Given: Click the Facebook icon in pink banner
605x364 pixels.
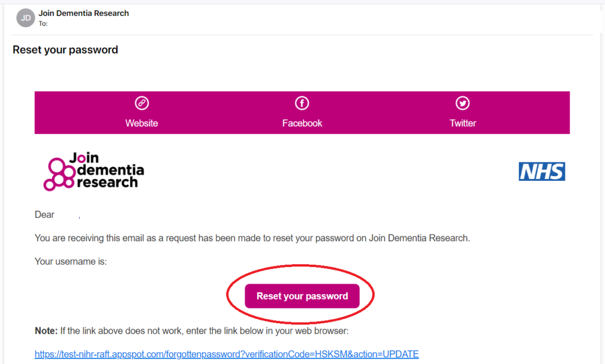Looking at the screenshot, I should click(302, 103).
